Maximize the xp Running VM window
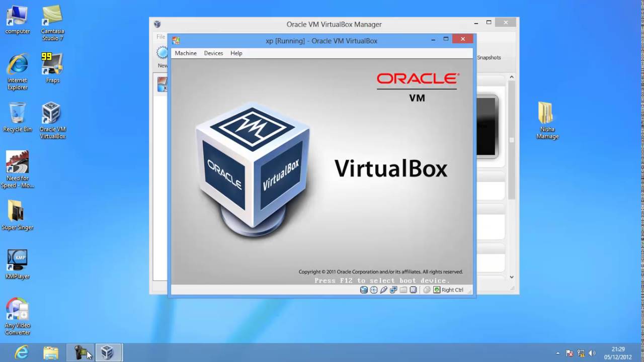Screen dimensions: 644x362 (446, 39)
